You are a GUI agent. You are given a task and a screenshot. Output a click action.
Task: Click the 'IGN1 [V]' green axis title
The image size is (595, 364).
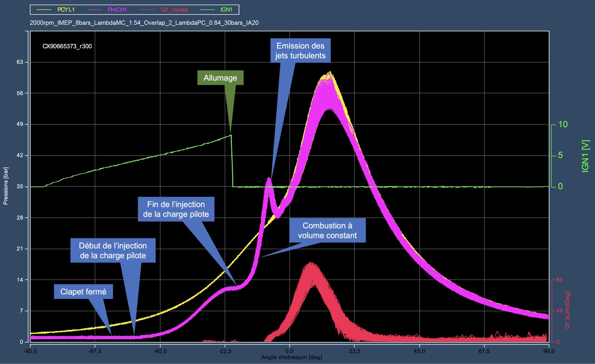pos(585,156)
